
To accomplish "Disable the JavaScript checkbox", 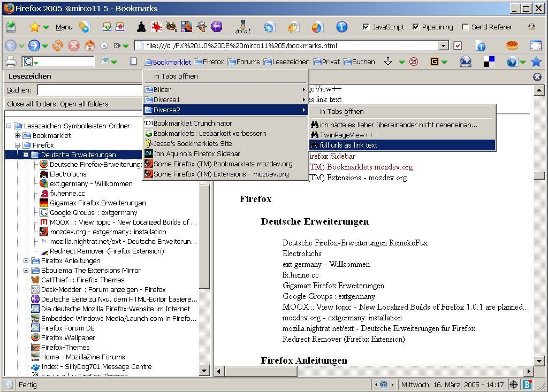I will point(366,27).
